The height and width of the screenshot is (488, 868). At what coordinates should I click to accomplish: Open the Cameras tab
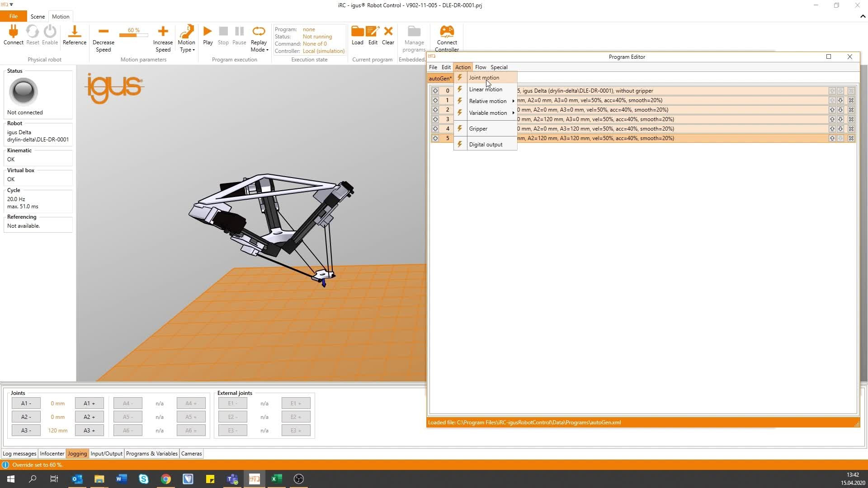[192, 454]
